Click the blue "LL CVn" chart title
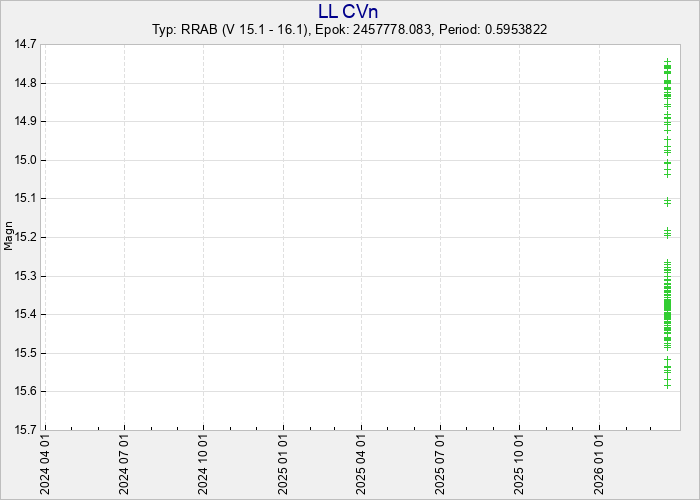700x500 pixels. [x=349, y=11]
